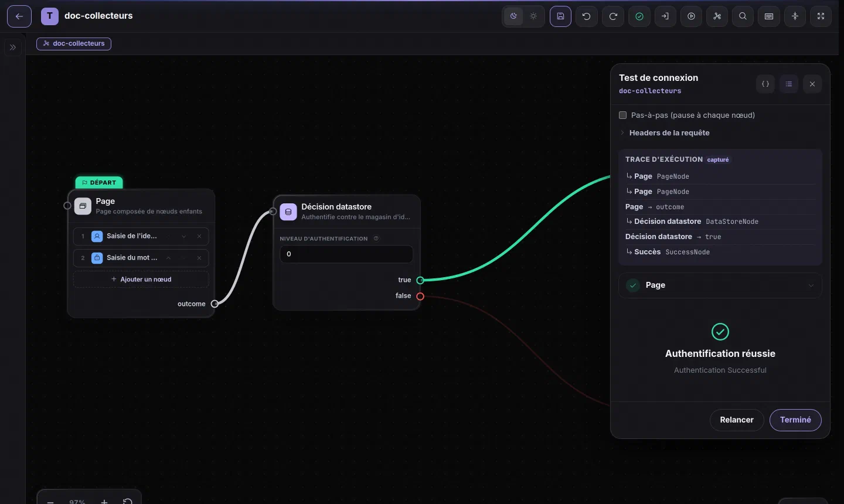Click the help icon beside Niveau d'authentification
This screenshot has width=844, height=504.
tap(376, 239)
